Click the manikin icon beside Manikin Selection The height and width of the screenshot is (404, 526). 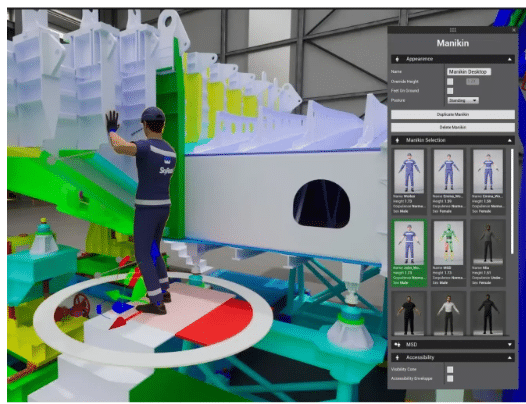(x=398, y=140)
